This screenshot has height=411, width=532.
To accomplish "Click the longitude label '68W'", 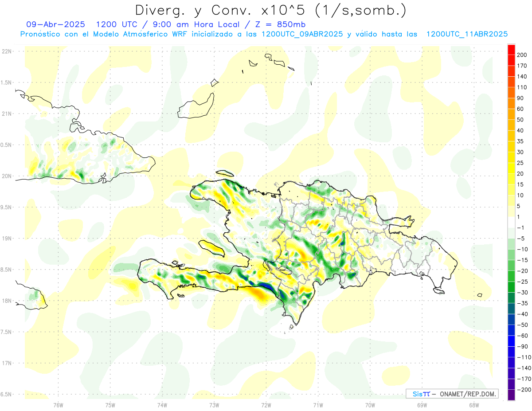I will coord(473,405).
